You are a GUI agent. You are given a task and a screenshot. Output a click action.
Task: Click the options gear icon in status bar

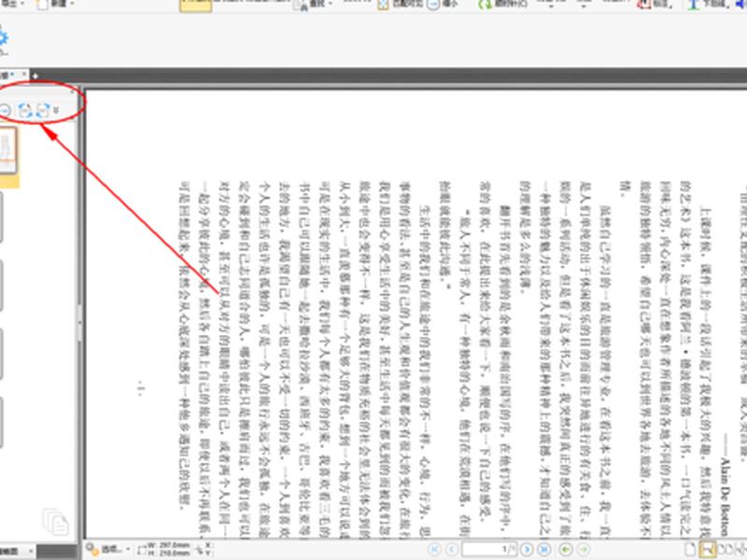click(92, 549)
